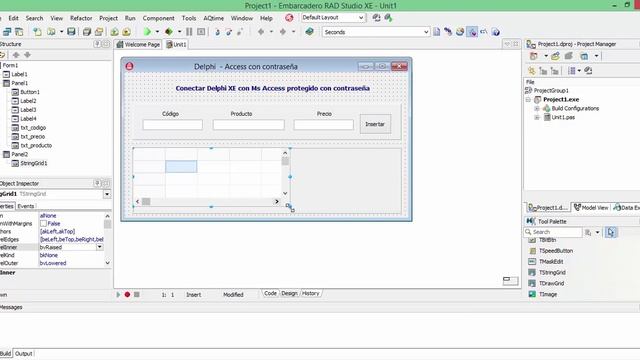Click the Run without debugging diamond icon
The height and width of the screenshot is (360, 640).
(169, 31)
